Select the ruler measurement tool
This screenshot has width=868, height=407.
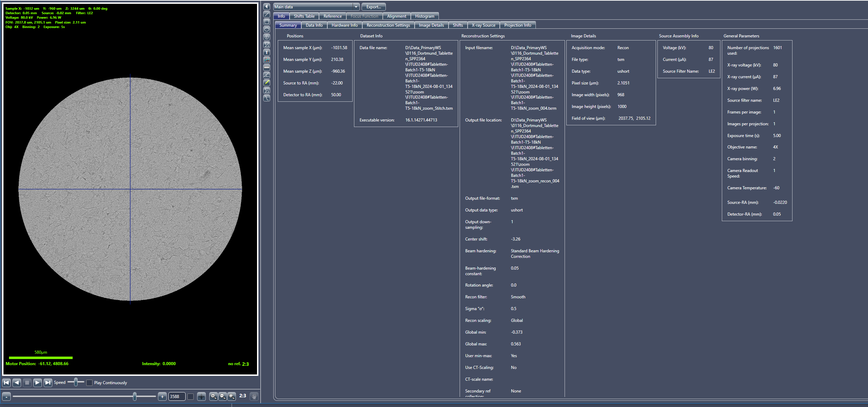pos(267,67)
